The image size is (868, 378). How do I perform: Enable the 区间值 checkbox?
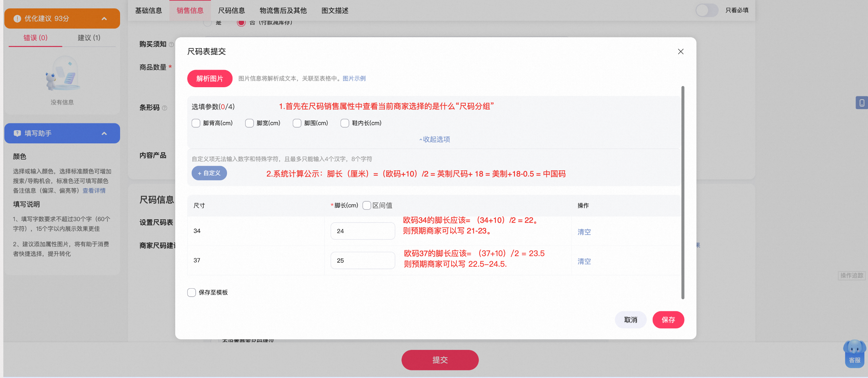click(x=367, y=205)
